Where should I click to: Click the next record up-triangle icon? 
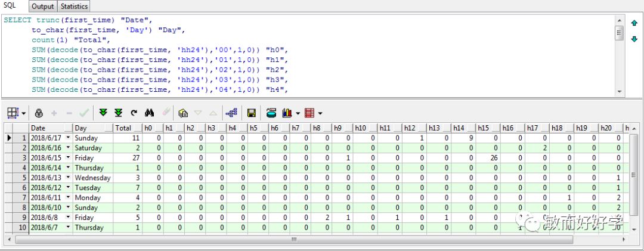(213, 113)
